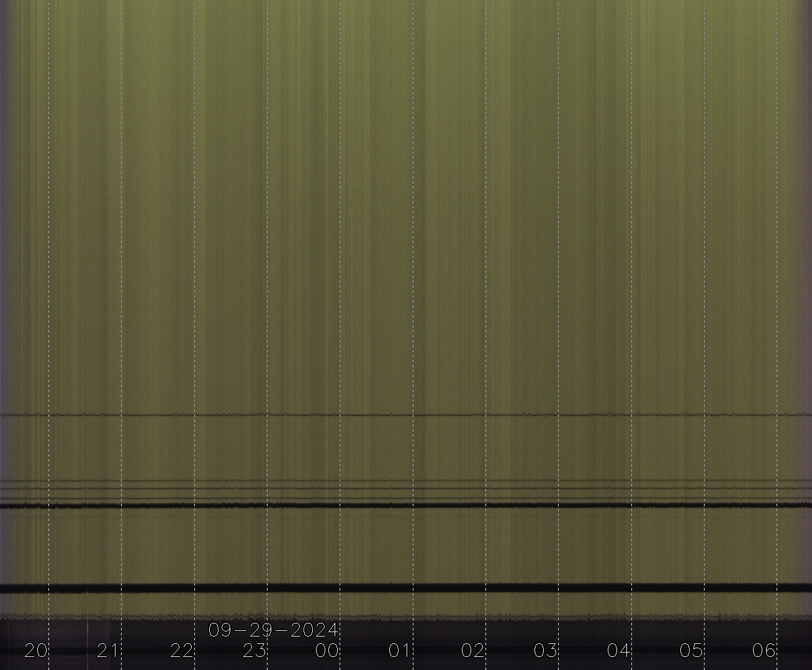Select the 02 hour time label
812x670 pixels.
473,650
